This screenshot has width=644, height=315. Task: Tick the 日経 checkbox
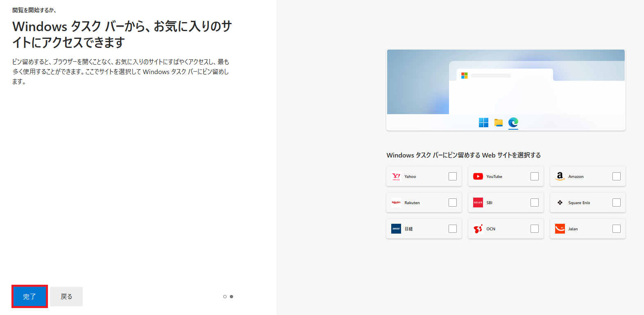(453, 229)
